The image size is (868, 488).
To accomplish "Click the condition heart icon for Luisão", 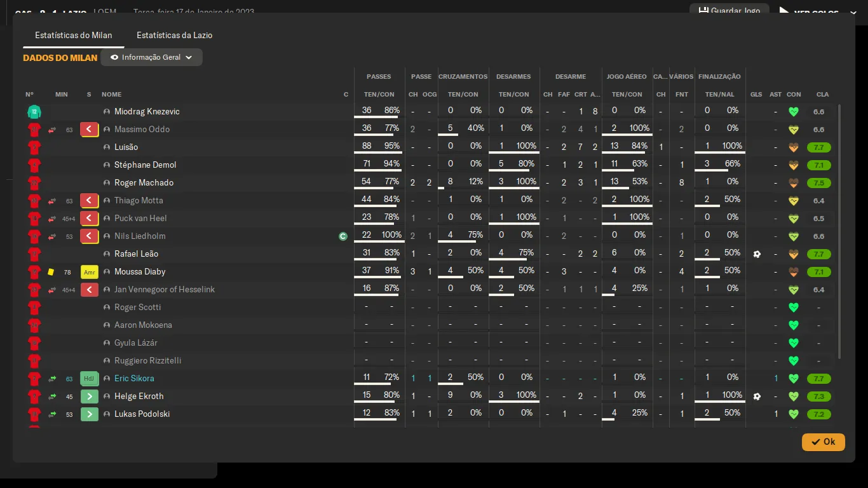I will click(x=793, y=147).
